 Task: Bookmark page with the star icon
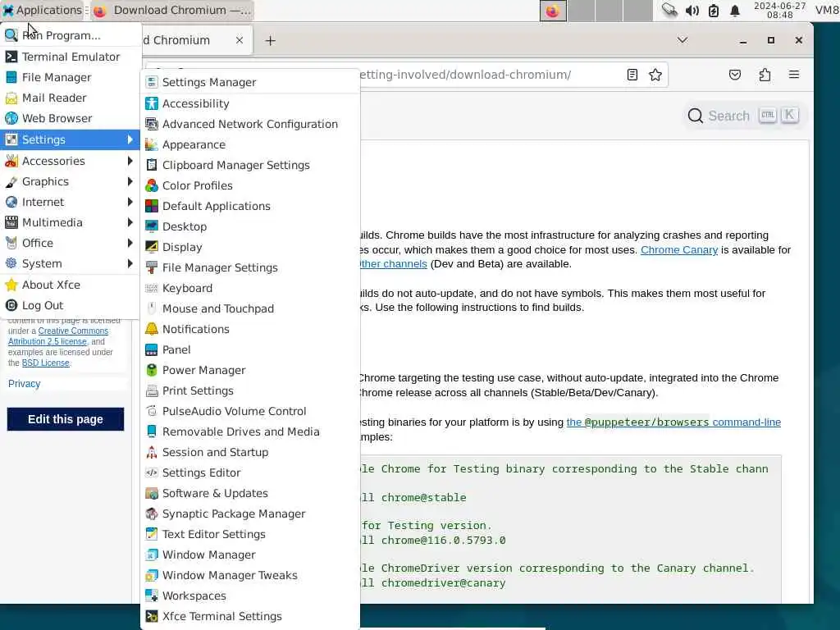tap(655, 75)
